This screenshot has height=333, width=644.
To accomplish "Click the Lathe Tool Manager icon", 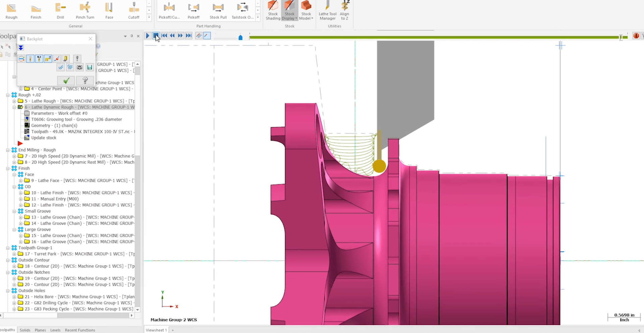I will pyautogui.click(x=327, y=11).
